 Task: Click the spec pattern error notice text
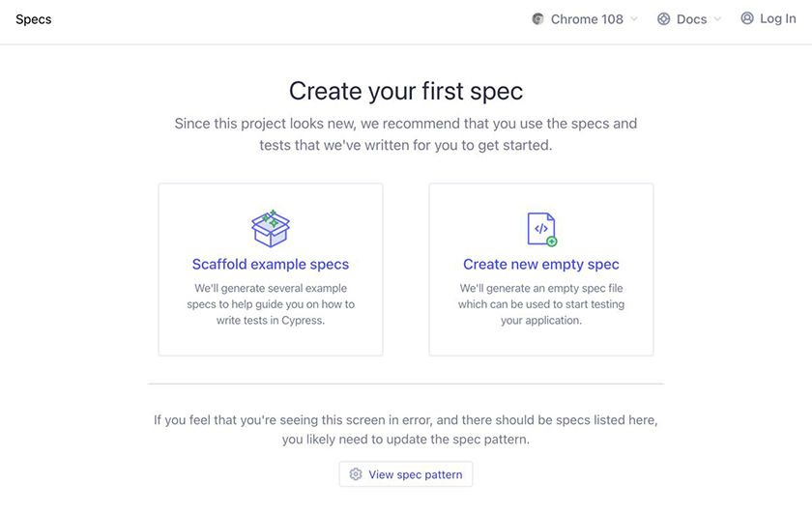[x=406, y=429]
